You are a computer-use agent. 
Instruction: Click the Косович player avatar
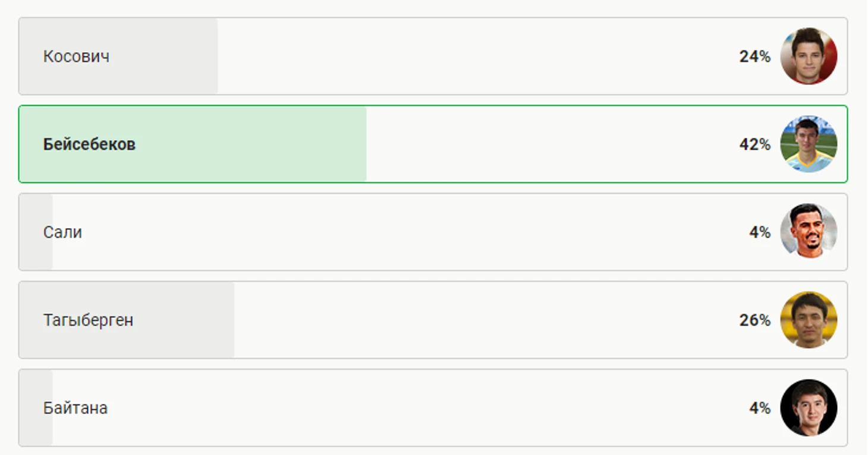pyautogui.click(x=809, y=56)
